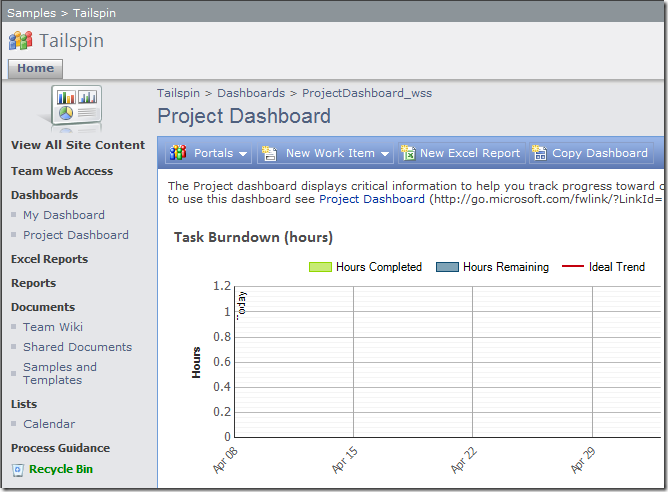Open the Calendar list

(x=49, y=424)
